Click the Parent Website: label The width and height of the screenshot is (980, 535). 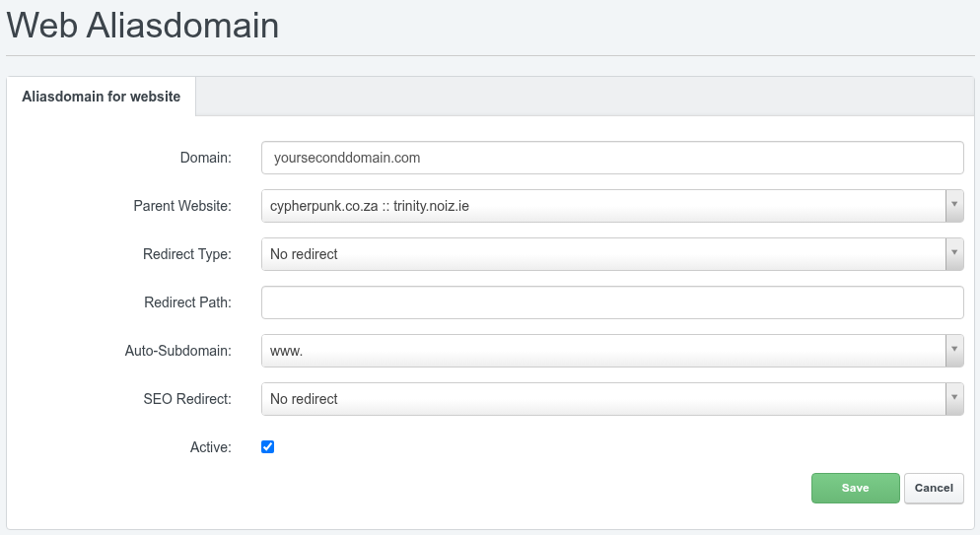[182, 206]
